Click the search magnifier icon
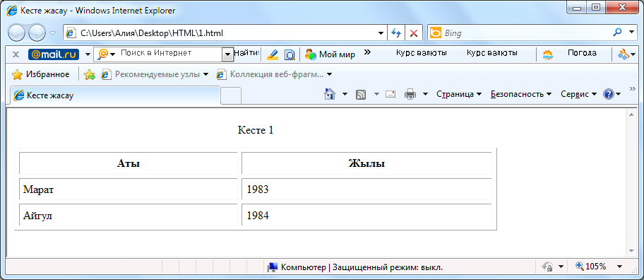The height and width of the screenshot is (280, 644). point(617,33)
